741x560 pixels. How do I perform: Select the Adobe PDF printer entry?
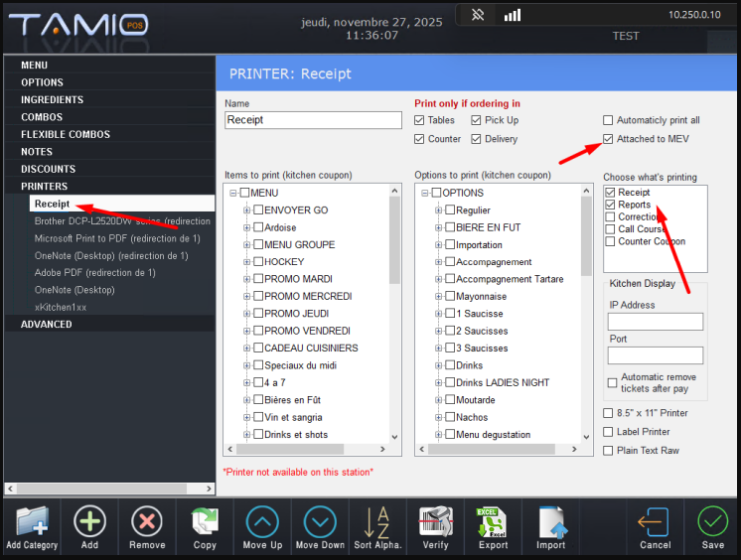pyautogui.click(x=94, y=273)
